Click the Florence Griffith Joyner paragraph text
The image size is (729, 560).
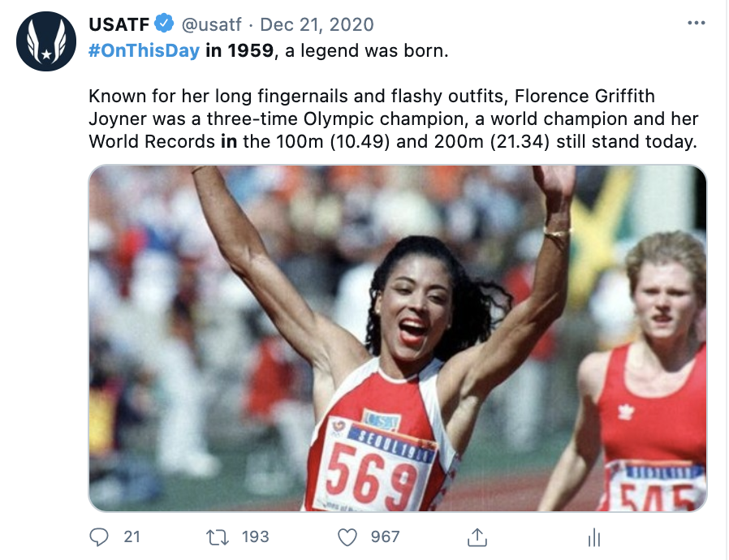click(390, 109)
